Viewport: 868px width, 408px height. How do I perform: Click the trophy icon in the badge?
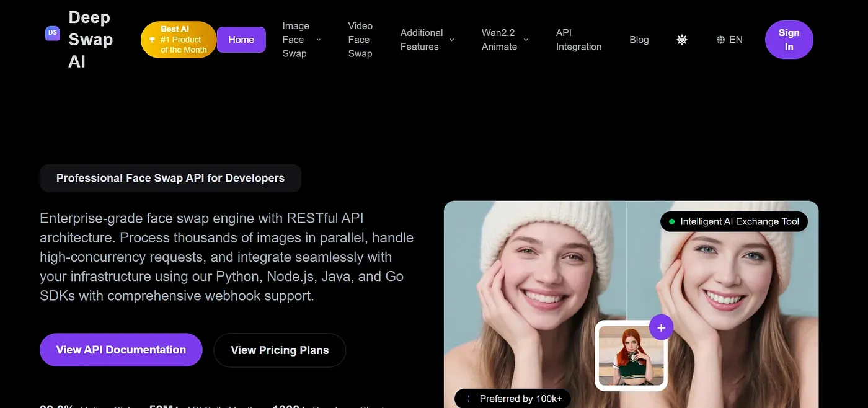(x=153, y=40)
